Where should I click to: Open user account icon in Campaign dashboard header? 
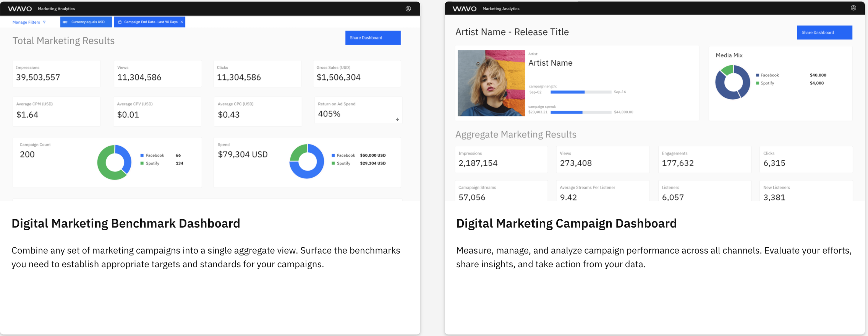click(853, 8)
